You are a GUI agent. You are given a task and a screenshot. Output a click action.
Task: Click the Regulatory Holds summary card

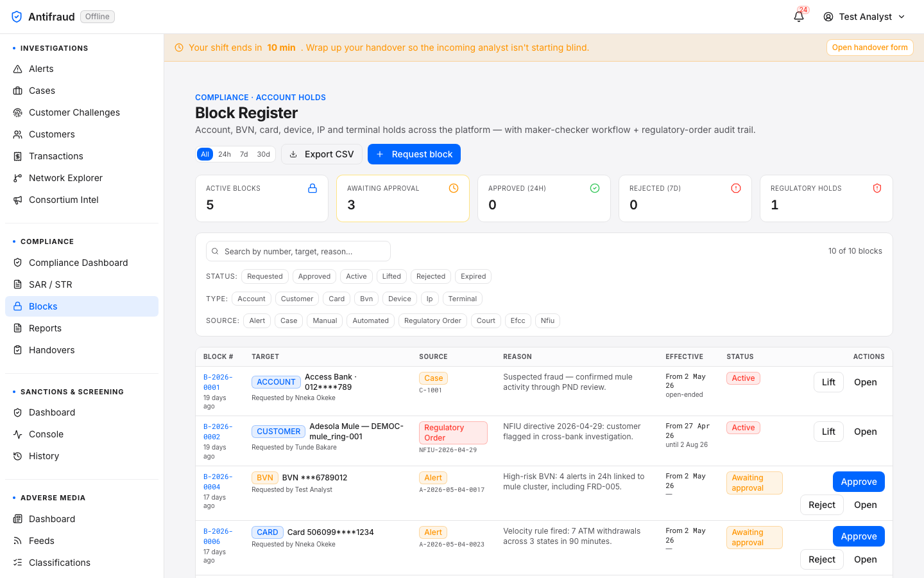[826, 198]
